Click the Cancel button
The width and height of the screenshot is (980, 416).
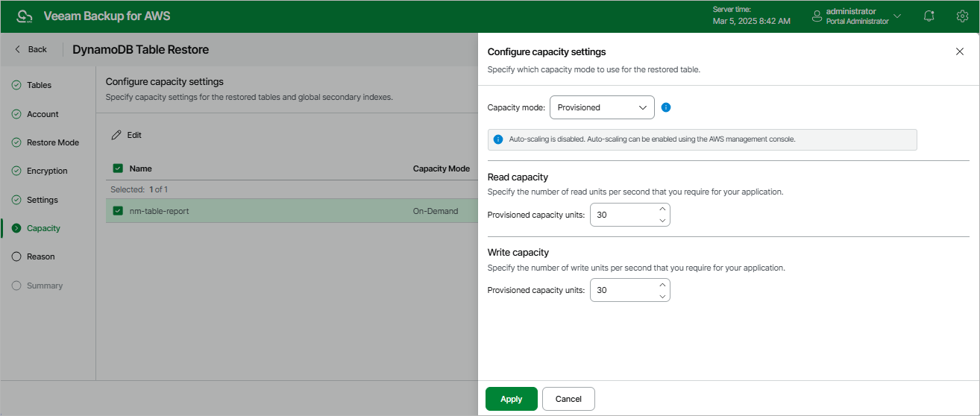pyautogui.click(x=568, y=399)
